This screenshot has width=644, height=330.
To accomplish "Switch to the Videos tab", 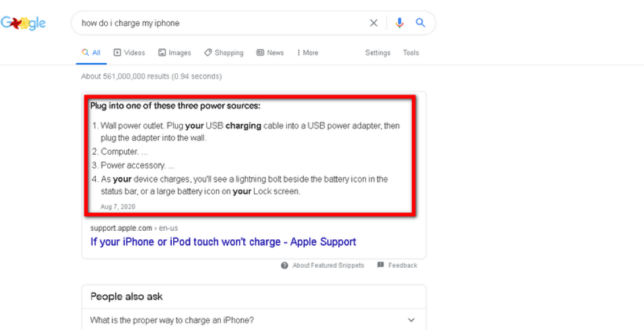I will 129,53.
